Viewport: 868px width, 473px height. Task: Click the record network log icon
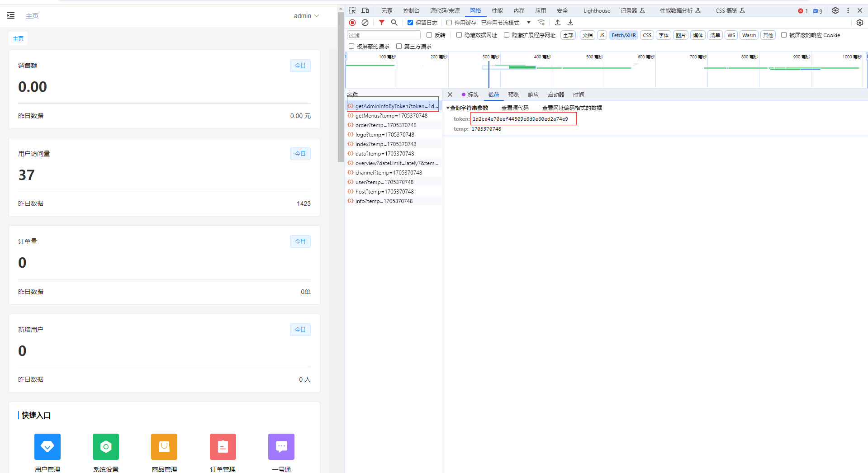coord(352,23)
